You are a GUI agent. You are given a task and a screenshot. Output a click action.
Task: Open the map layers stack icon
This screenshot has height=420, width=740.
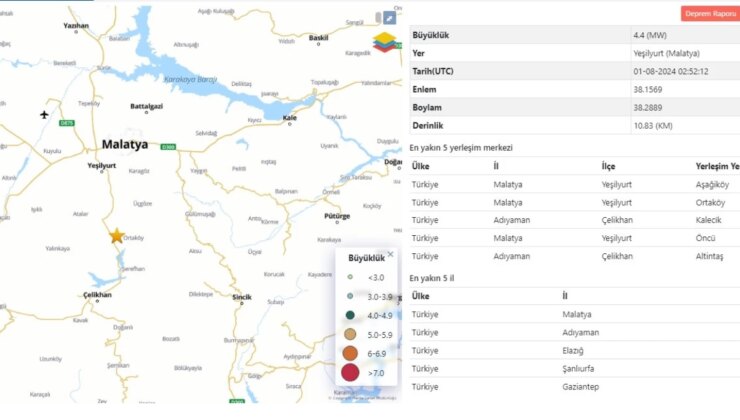(x=386, y=42)
